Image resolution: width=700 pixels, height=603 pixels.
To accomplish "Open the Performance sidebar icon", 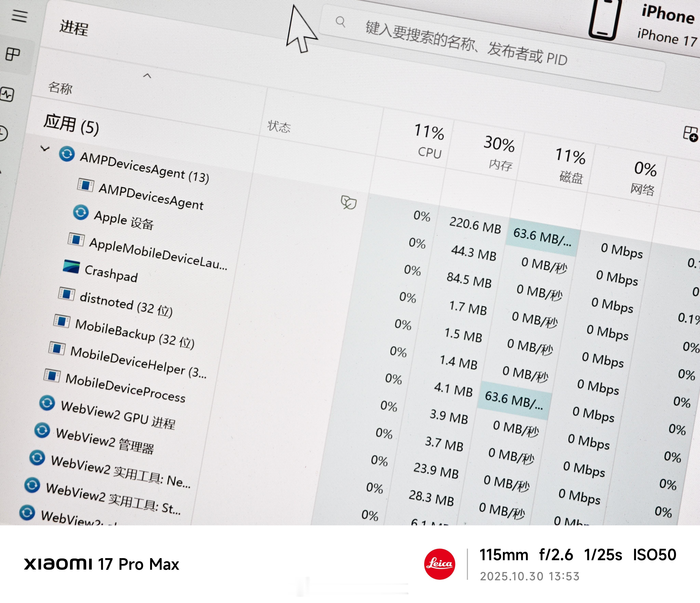I will click(x=7, y=94).
